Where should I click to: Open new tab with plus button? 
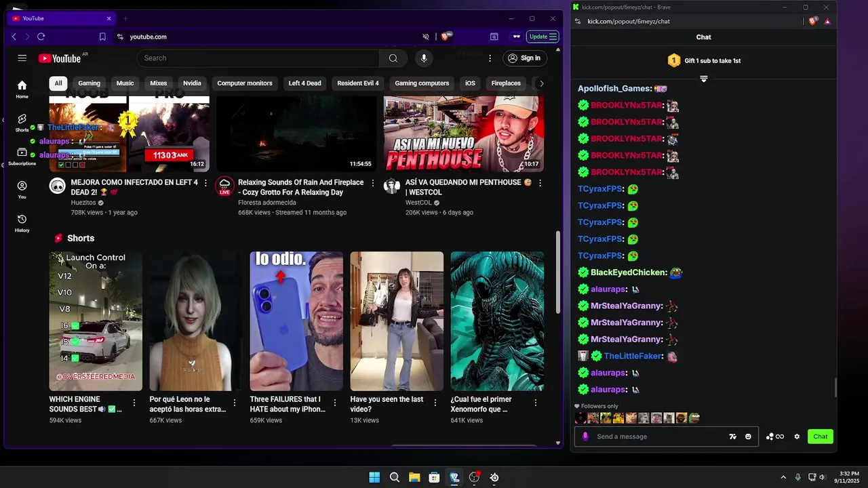(x=125, y=18)
